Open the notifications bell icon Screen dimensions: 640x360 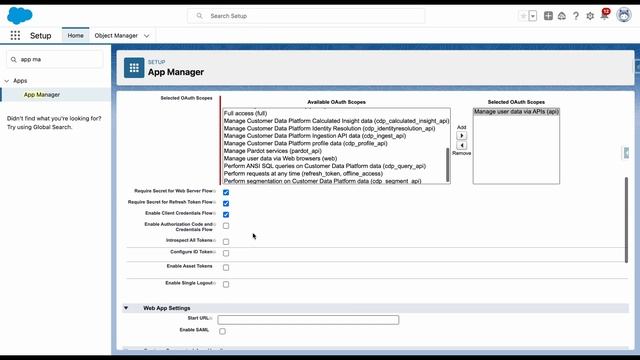(604, 16)
